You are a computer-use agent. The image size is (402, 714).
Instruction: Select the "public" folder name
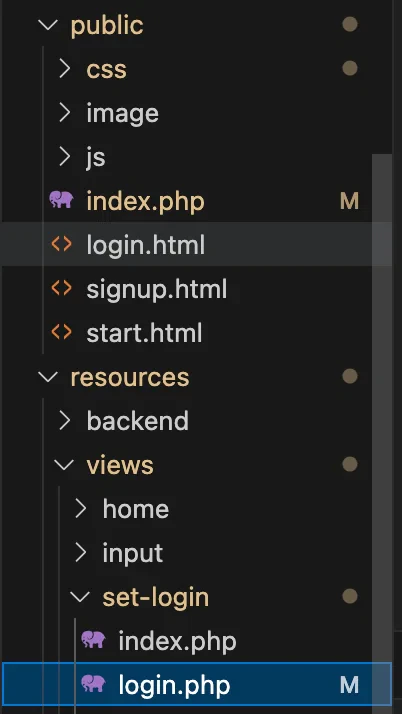click(107, 26)
